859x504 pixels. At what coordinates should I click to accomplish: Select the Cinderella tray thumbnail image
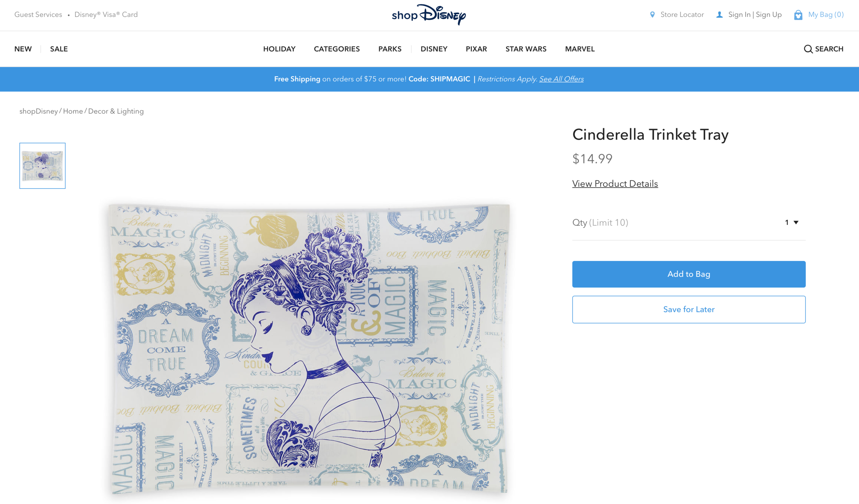[x=42, y=165]
